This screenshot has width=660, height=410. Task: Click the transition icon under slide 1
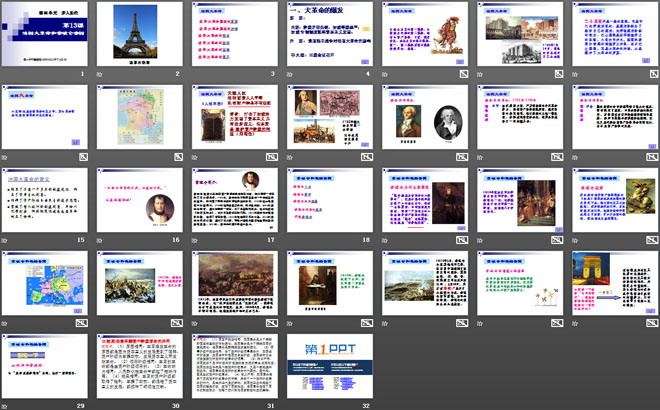(x=6, y=76)
